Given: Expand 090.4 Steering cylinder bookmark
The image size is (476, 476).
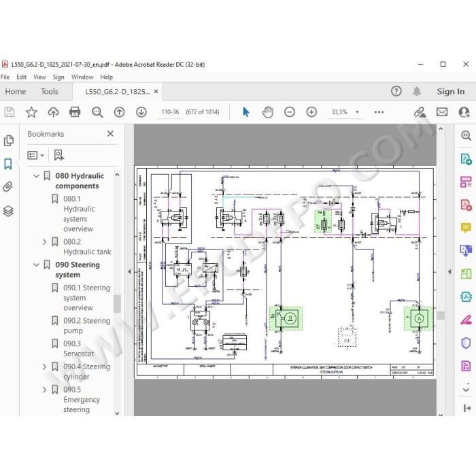Looking at the screenshot, I should (x=44, y=367).
